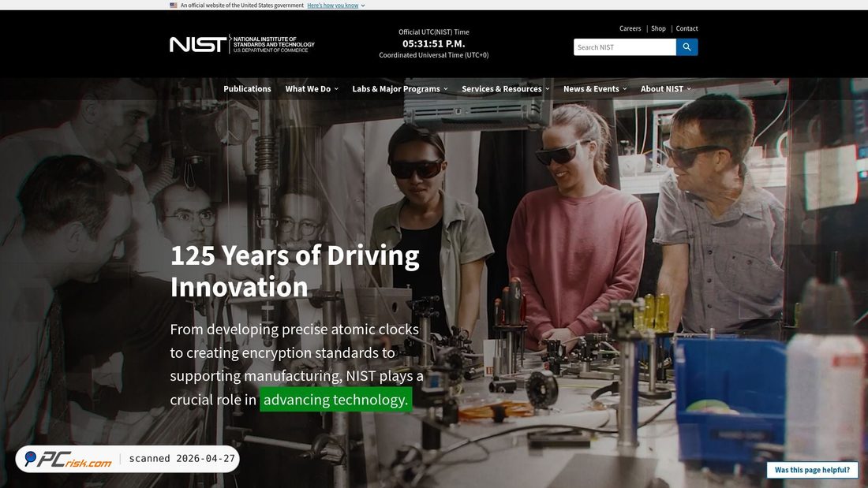
Task: Click "An official website of the United States government" text
Action: (x=242, y=5)
